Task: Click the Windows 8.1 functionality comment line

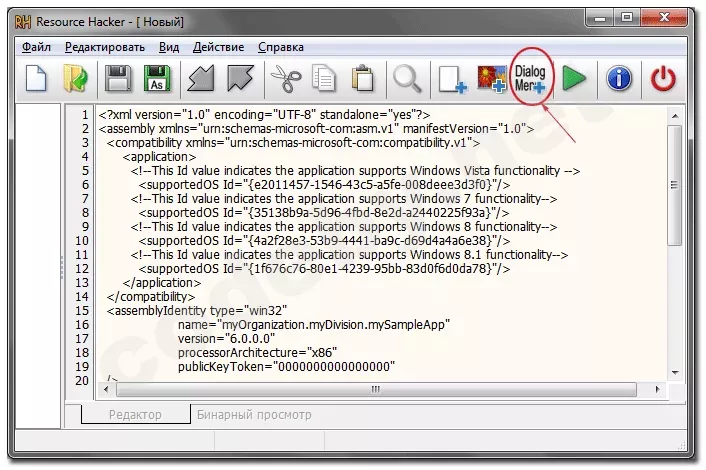Action: pos(349,255)
